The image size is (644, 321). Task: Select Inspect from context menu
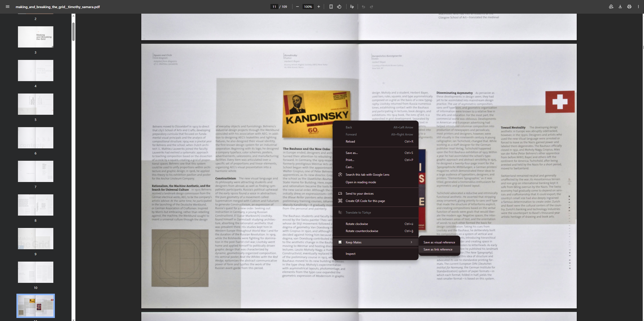tap(376, 254)
